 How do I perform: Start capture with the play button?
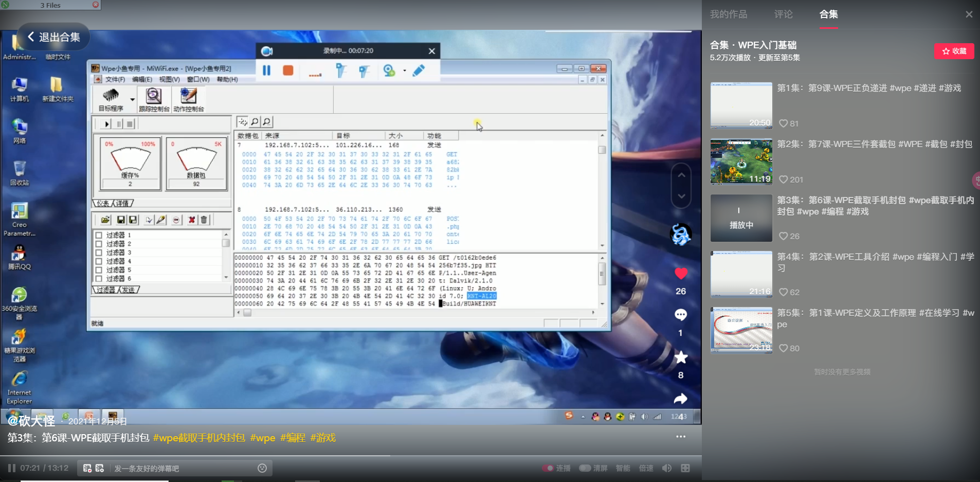click(106, 124)
